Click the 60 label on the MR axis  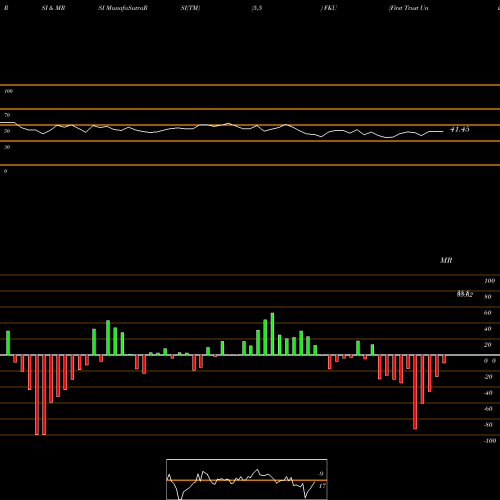pos(488,313)
